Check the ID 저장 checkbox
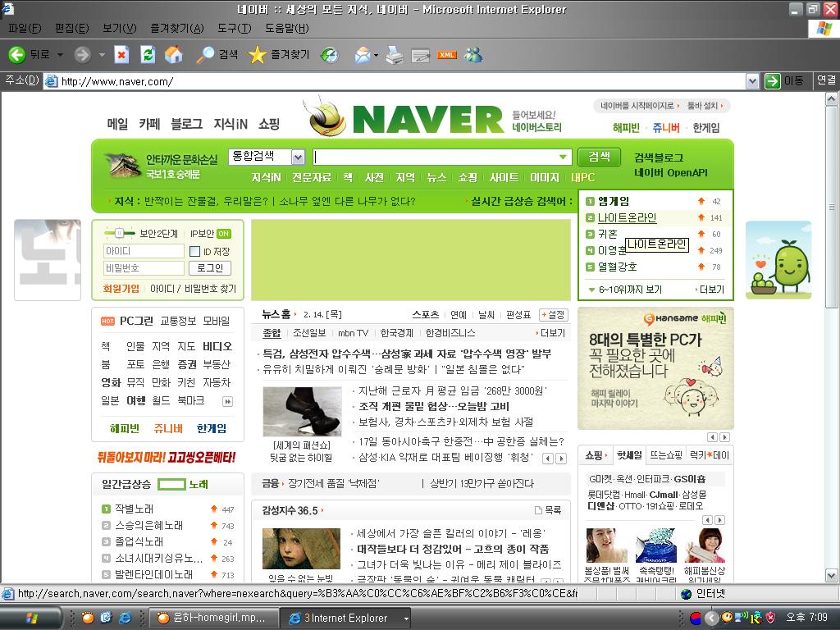 195,251
